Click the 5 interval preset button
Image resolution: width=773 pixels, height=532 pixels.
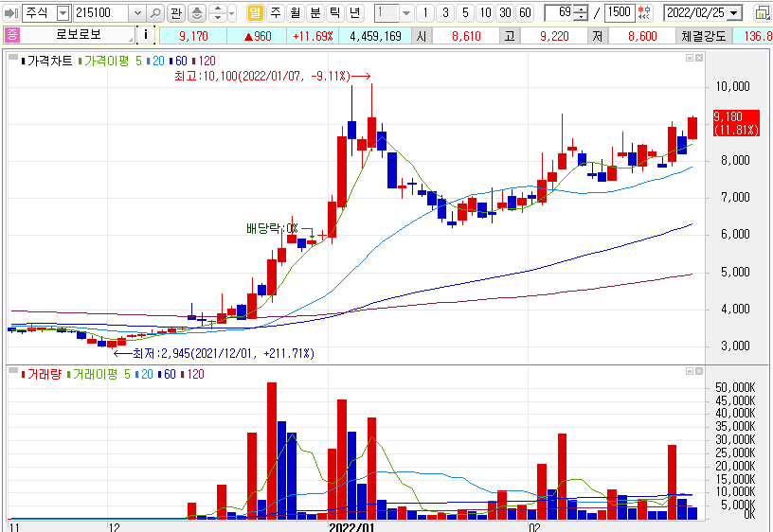tap(465, 13)
